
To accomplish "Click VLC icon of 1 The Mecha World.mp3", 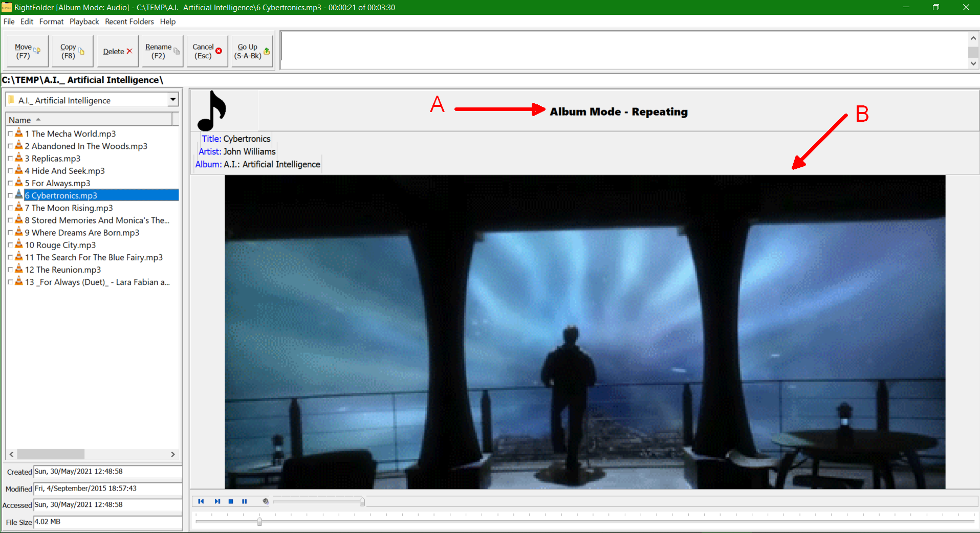I will (x=19, y=133).
